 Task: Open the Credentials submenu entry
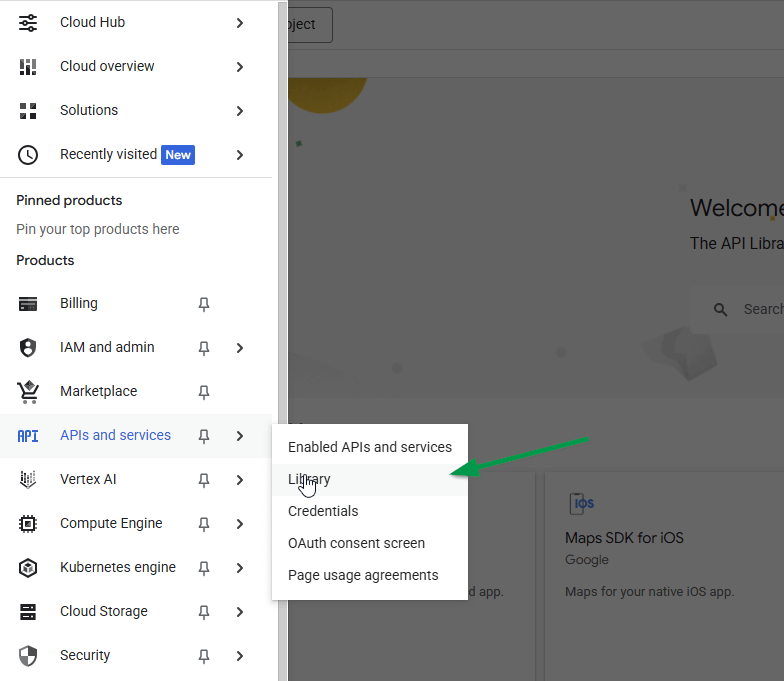[370, 512]
